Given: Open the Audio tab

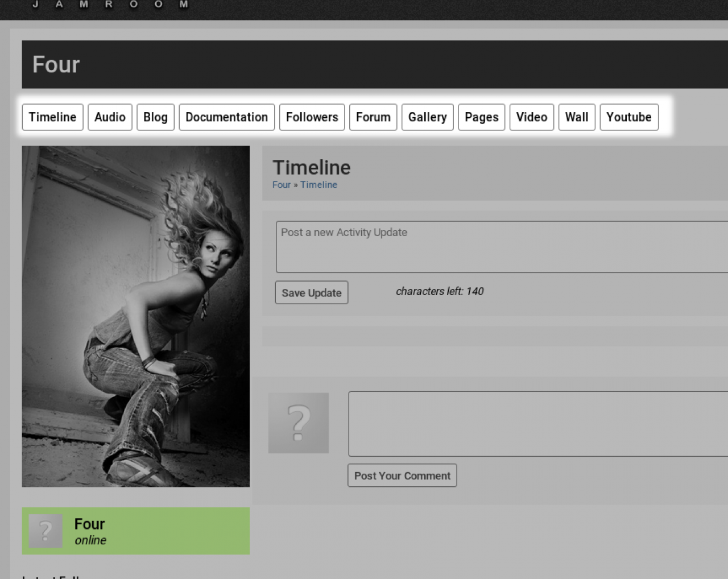Looking at the screenshot, I should (110, 117).
